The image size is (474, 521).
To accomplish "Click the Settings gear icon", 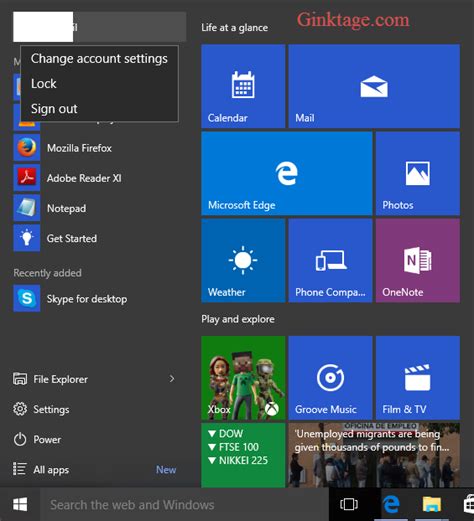I will point(20,409).
